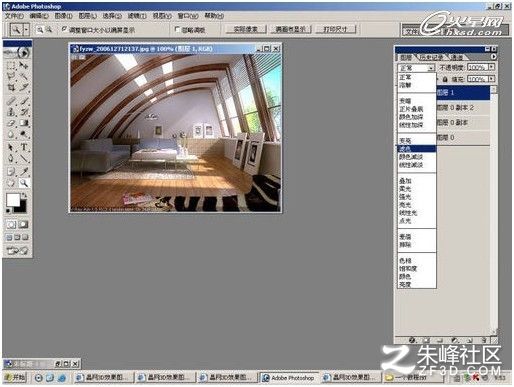The width and height of the screenshot is (514, 387).
Task: Switch to Quick Mask mode icon
Action: (x=23, y=224)
